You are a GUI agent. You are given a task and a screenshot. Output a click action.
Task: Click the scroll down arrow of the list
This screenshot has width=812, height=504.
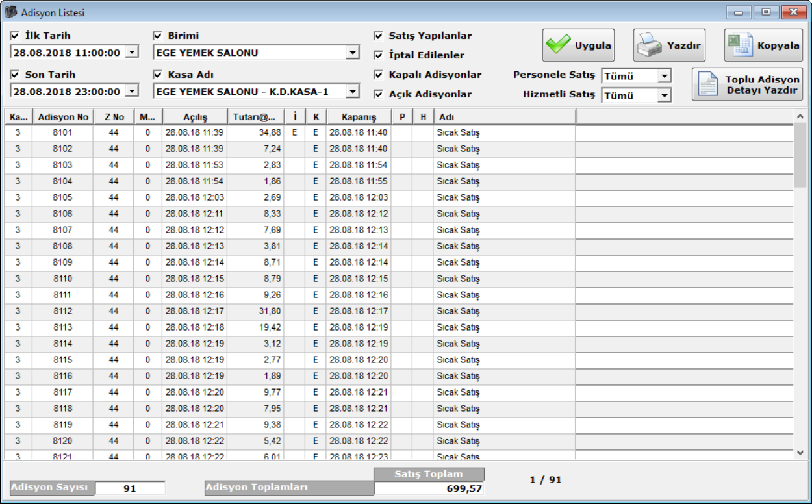point(800,452)
